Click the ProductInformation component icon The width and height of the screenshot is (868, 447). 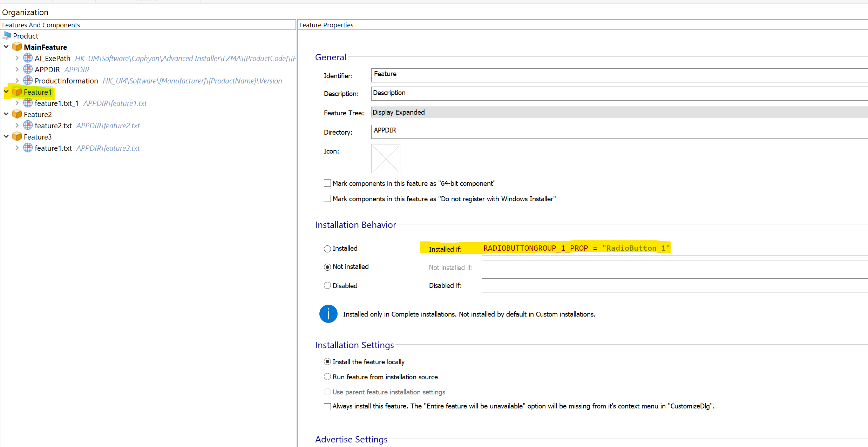click(x=28, y=80)
